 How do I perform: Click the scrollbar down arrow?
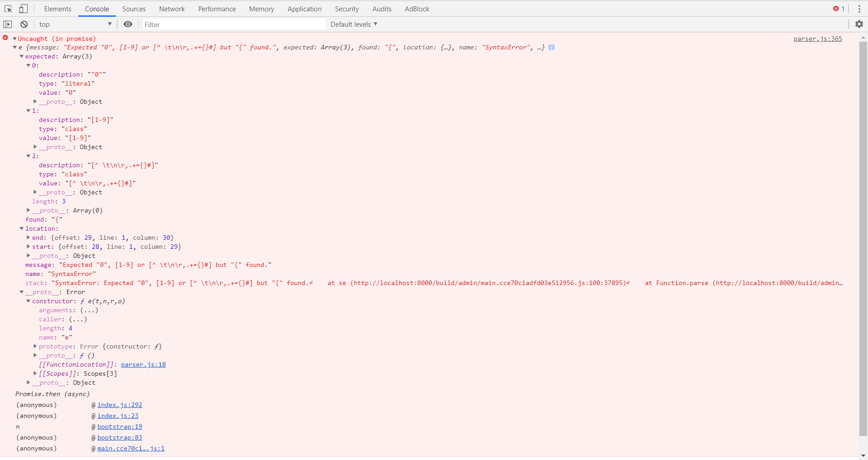coord(863,455)
